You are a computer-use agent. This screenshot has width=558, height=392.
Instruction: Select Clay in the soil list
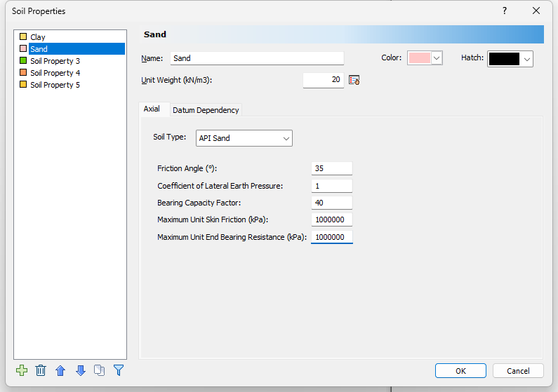coord(38,37)
